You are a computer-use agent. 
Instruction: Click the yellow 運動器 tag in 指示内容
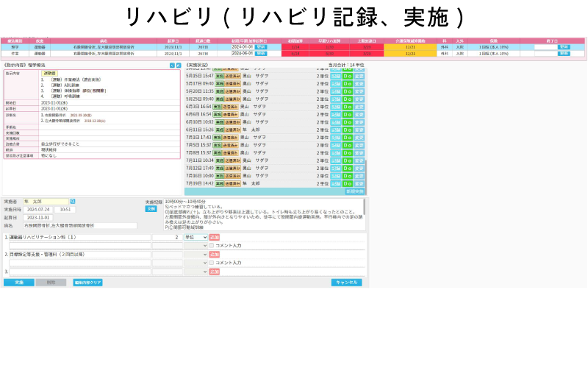click(49, 74)
